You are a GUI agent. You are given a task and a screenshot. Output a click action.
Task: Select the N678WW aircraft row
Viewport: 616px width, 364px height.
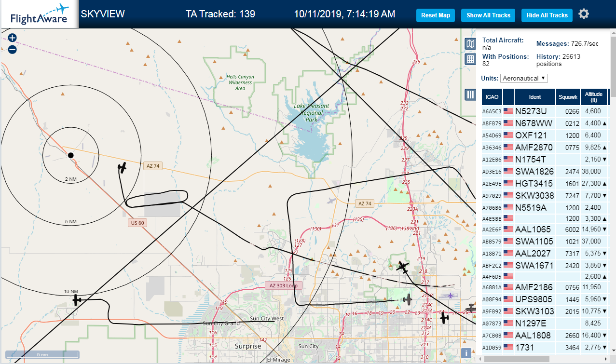545,123
